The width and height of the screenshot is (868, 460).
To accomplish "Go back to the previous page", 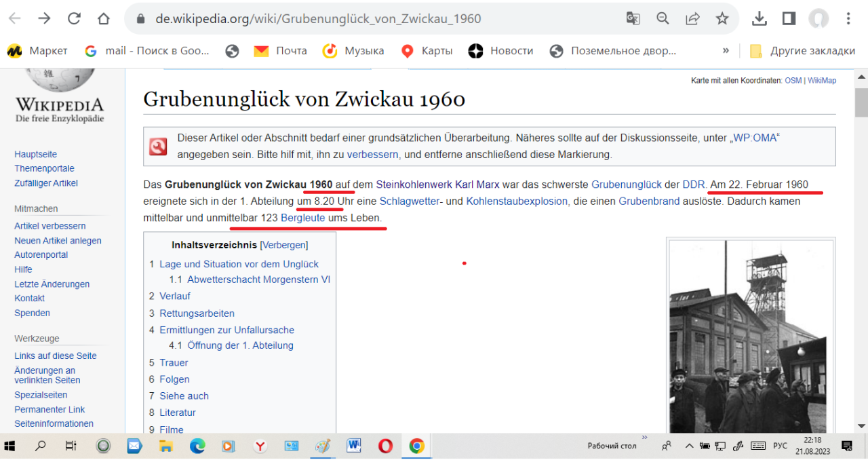I will coord(15,18).
